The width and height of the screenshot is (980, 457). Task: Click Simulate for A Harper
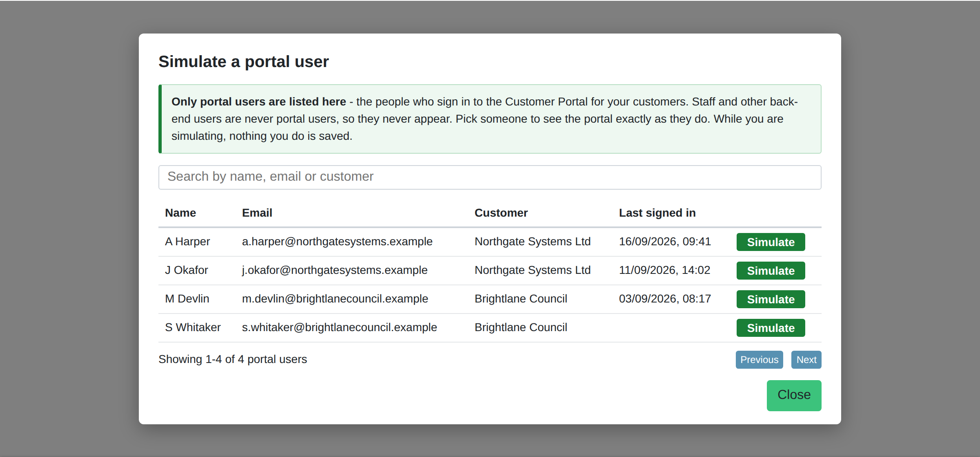pos(771,242)
